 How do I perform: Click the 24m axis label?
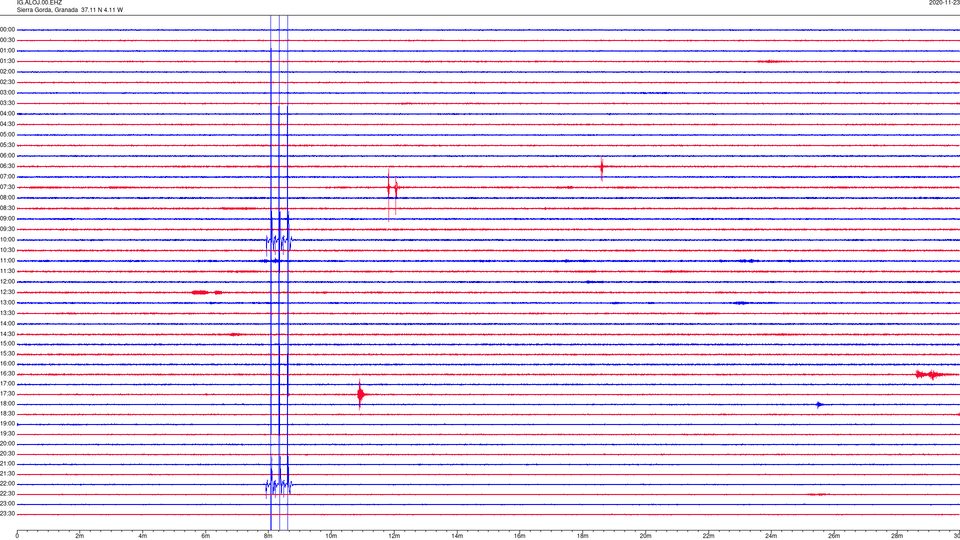771,536
